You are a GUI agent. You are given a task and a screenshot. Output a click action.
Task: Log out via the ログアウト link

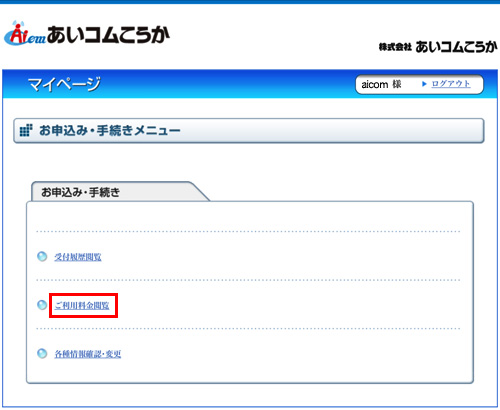(x=451, y=84)
